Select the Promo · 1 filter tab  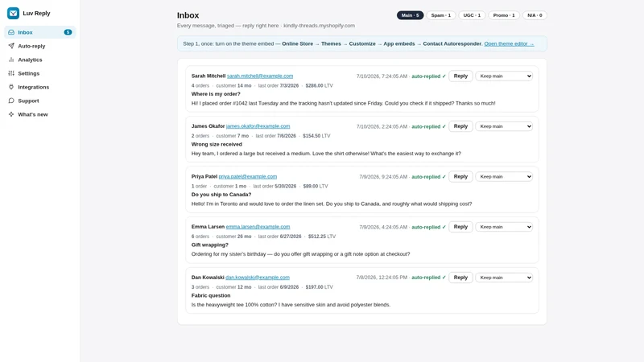pos(504,15)
